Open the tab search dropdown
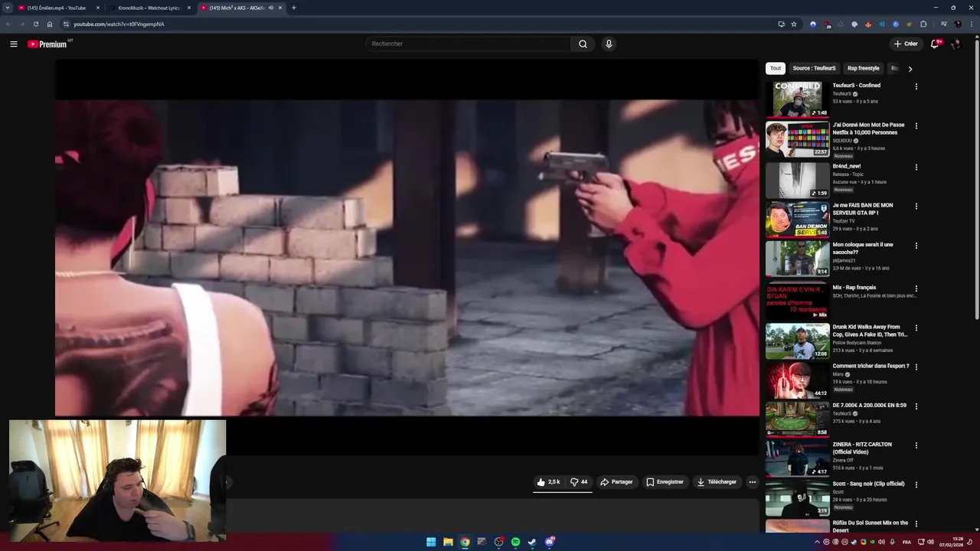 click(7, 8)
